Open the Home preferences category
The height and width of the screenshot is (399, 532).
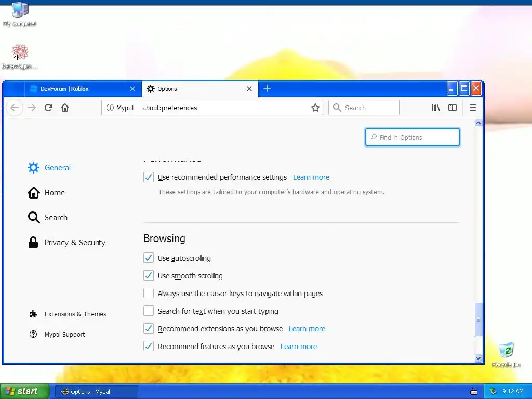click(x=46, y=193)
